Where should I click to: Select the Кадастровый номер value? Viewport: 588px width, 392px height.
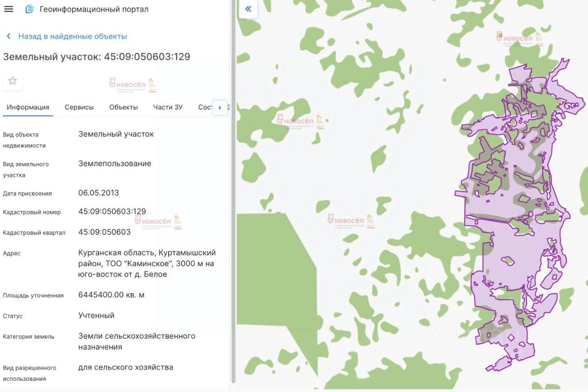112,211
